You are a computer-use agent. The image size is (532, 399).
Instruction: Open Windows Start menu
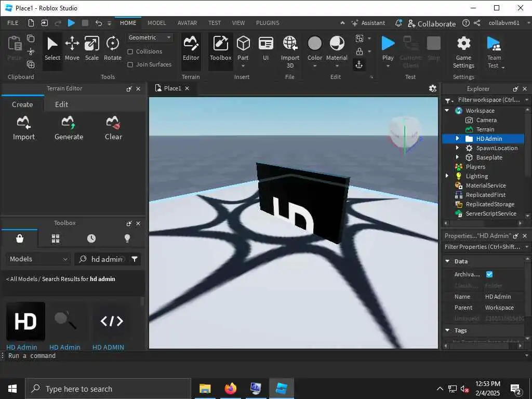(12, 389)
